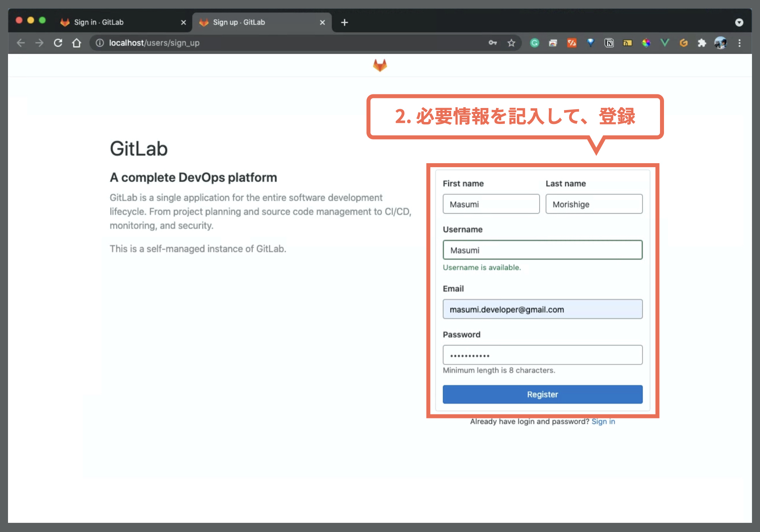This screenshot has width=760, height=532.
Task: Click the address bar URL localhost/users/sign_up
Action: tap(154, 43)
